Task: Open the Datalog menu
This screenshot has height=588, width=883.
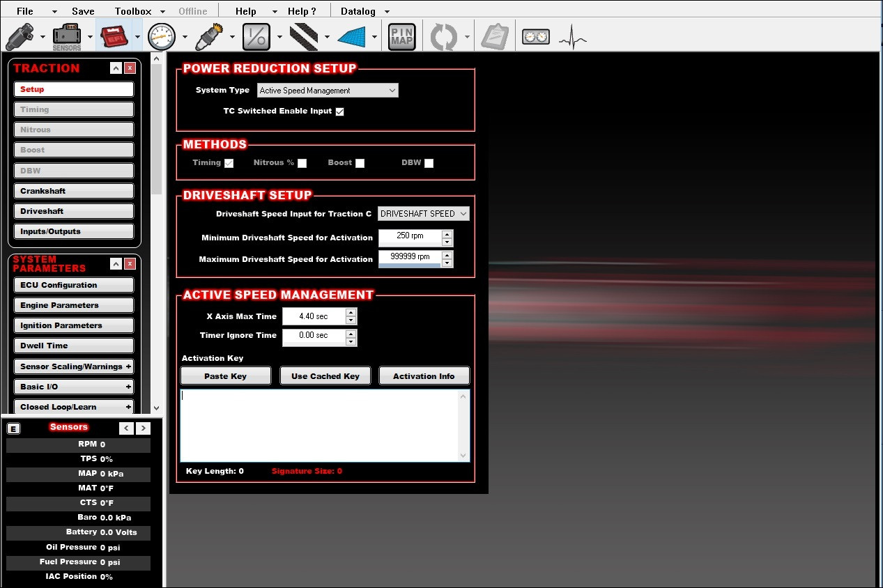Action: point(357,10)
